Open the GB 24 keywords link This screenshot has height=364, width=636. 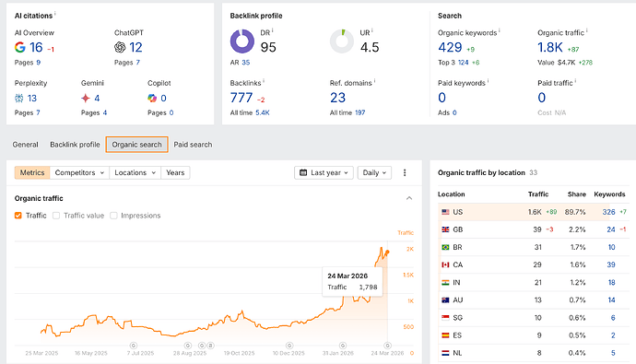coord(611,229)
